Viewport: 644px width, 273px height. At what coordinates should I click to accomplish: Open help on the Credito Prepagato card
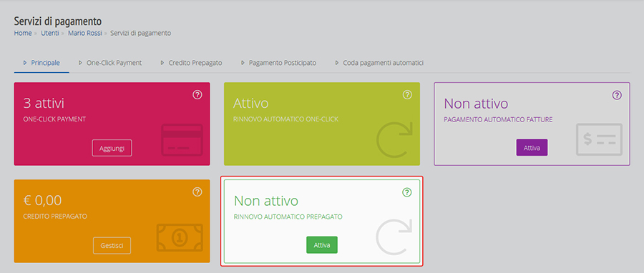point(197,192)
